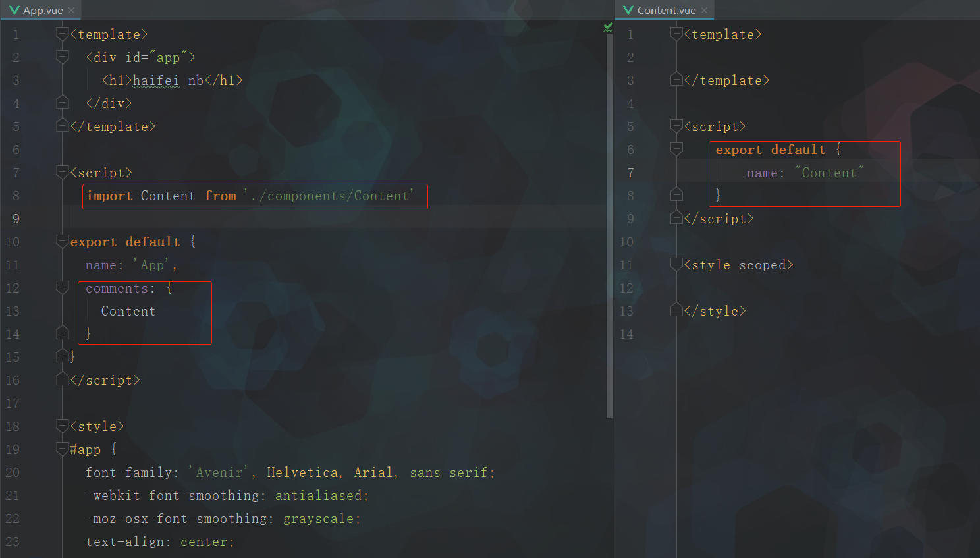The width and height of the screenshot is (980, 558).
Task: Click id="app" attribute on line 2
Action: tap(156, 57)
